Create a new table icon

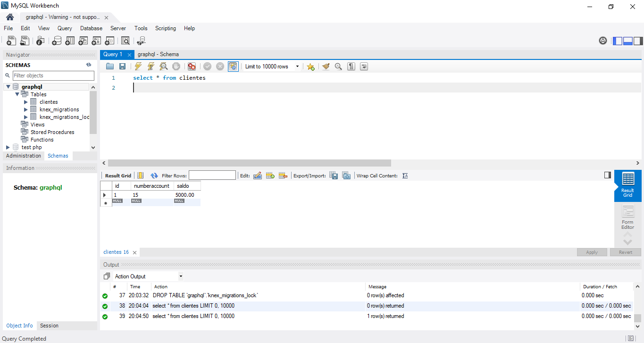pos(70,41)
